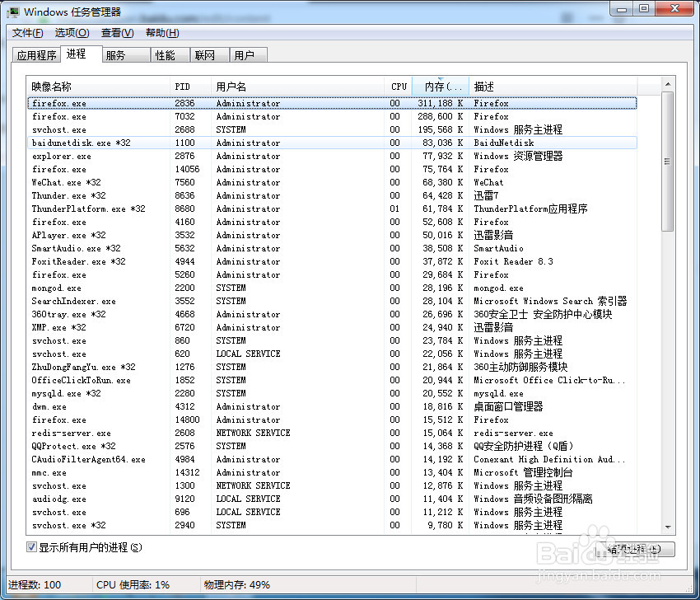Switch to the 性能 tab
The width and height of the screenshot is (700, 600).
(x=166, y=54)
